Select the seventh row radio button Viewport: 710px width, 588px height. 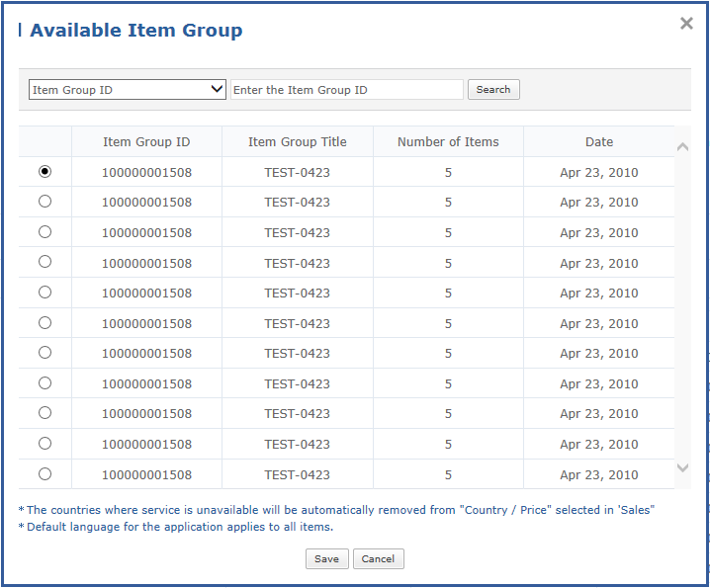point(44,353)
